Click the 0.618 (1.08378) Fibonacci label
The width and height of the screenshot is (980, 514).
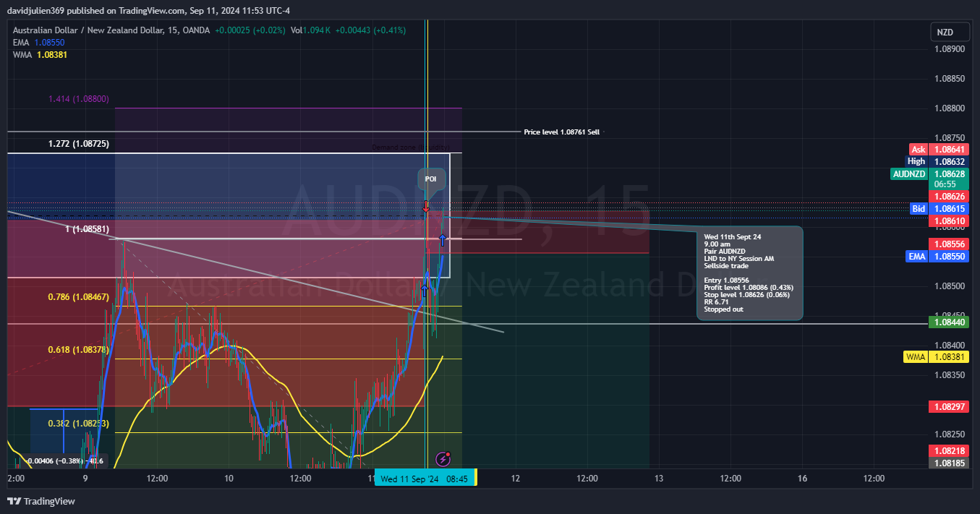(79, 350)
